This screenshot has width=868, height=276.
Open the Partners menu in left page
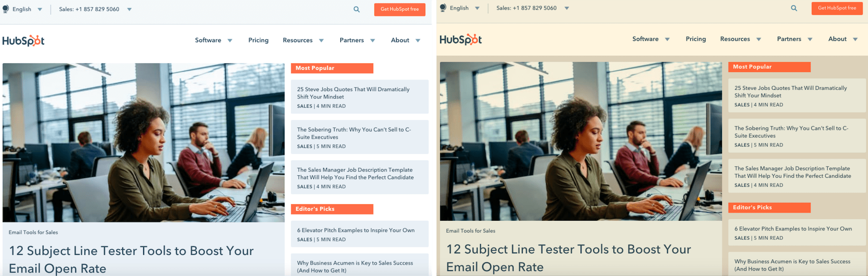357,40
